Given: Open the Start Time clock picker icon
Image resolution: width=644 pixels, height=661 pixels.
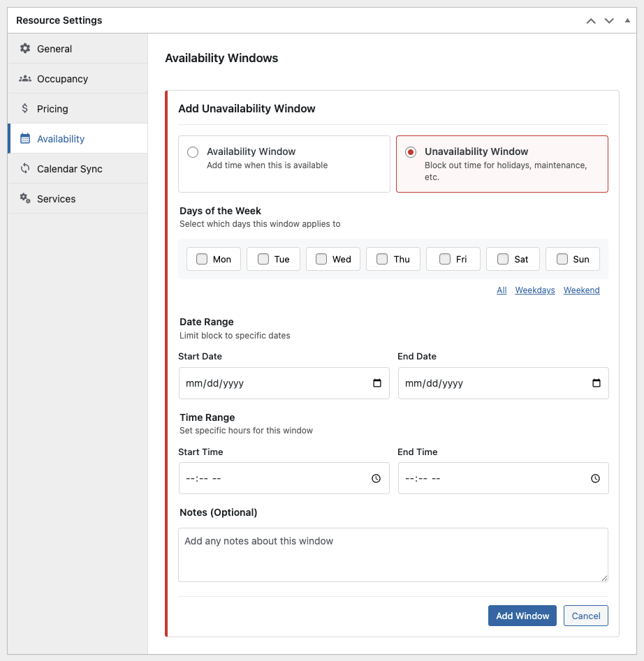Looking at the screenshot, I should tap(376, 479).
